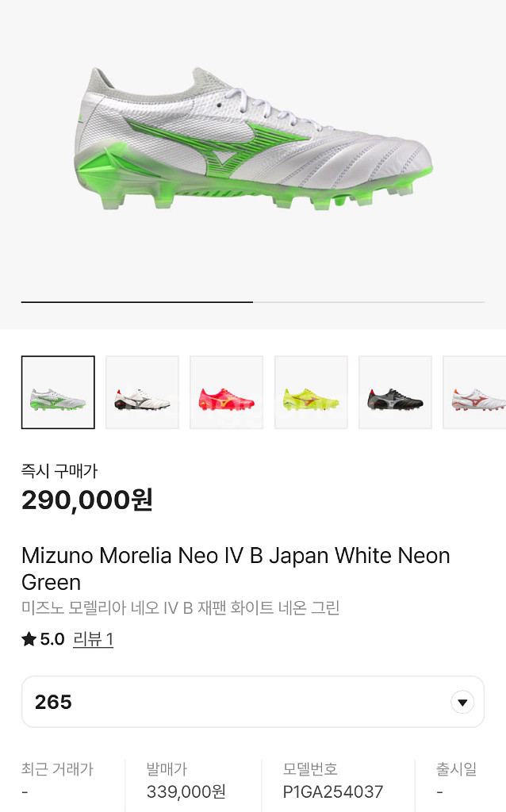506x812 pixels.
Task: Open the size selector showing 265
Action: point(252,701)
